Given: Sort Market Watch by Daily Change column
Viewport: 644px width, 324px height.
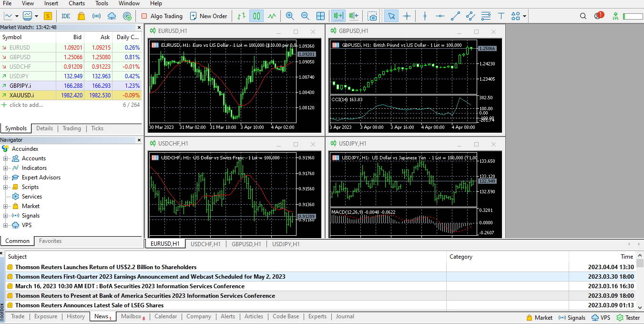Looking at the screenshot, I should (x=128, y=37).
